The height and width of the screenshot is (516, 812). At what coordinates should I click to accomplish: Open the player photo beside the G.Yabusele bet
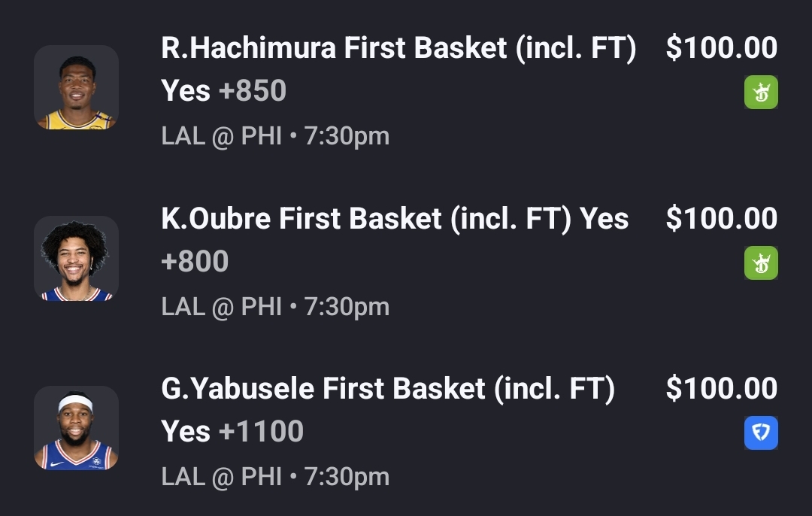click(x=76, y=429)
